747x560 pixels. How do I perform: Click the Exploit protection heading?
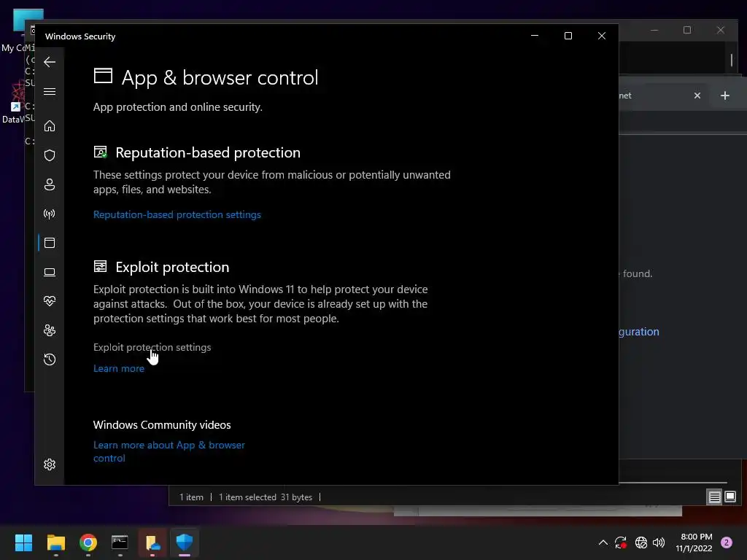coord(172,267)
